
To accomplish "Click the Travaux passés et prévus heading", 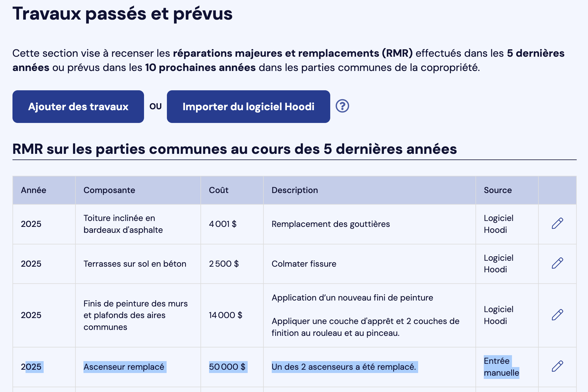I will click(x=122, y=14).
